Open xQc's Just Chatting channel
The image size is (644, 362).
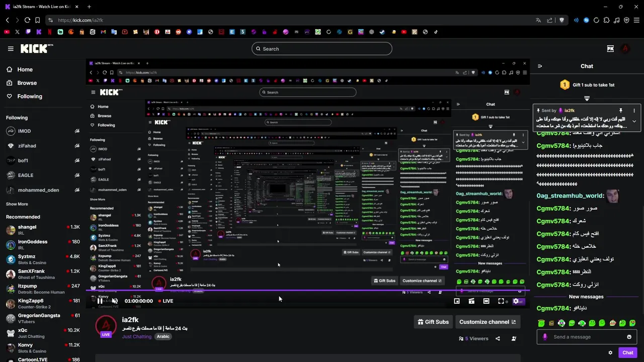pyautogui.click(x=43, y=333)
